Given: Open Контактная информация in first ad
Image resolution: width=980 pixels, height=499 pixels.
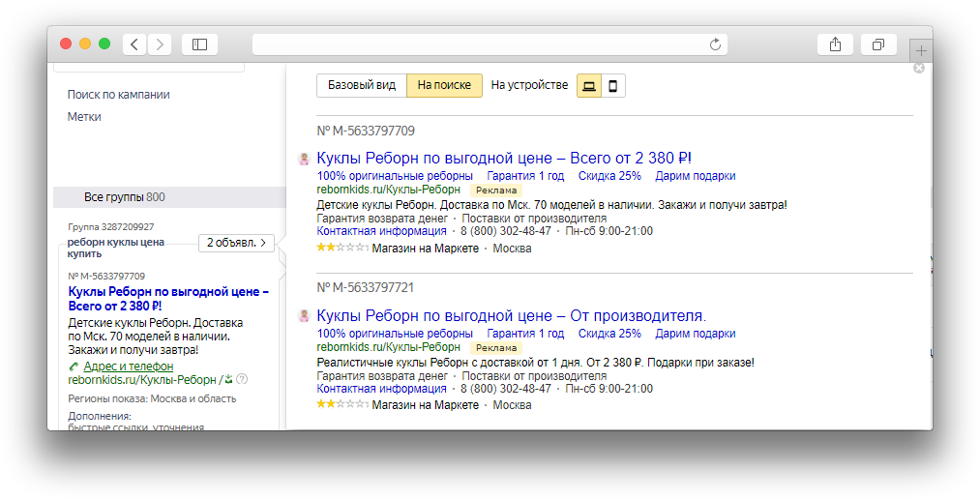Looking at the screenshot, I should tap(381, 231).
